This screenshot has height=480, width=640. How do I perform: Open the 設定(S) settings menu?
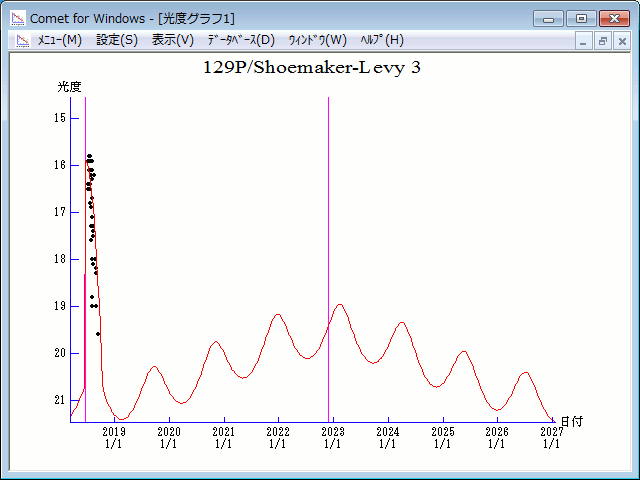[x=117, y=40]
